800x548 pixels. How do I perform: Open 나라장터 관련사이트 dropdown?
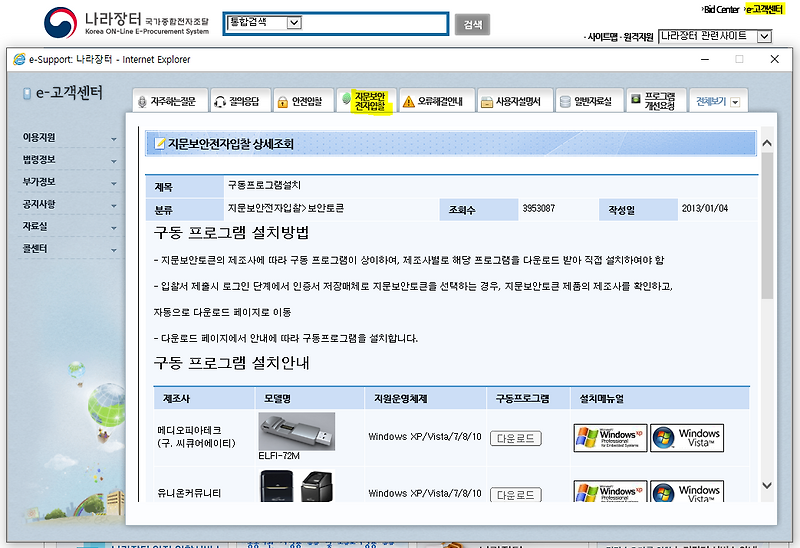point(764,36)
